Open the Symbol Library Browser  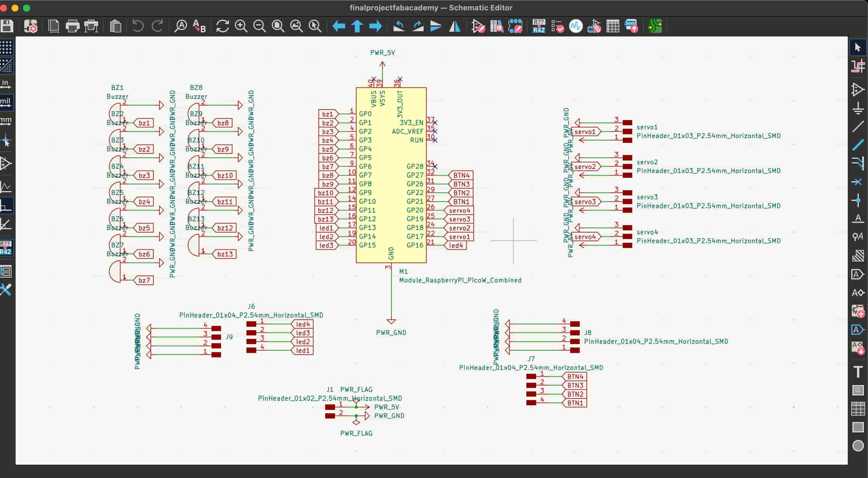pyautogui.click(x=497, y=26)
